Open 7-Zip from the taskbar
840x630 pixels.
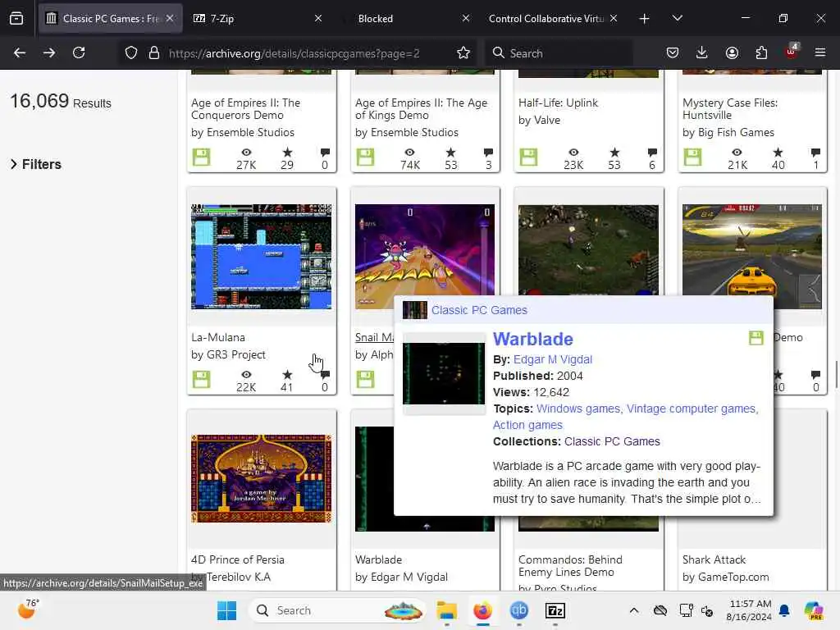(555, 610)
